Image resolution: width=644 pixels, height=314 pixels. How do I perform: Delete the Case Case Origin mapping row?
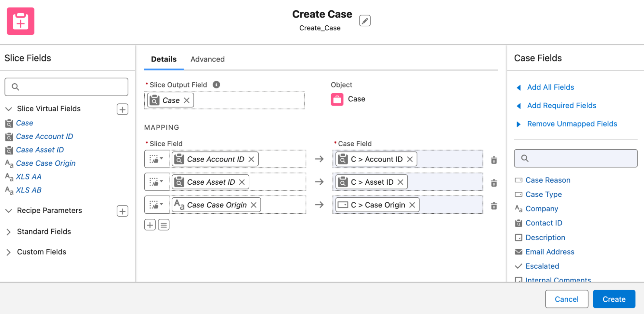pos(494,206)
